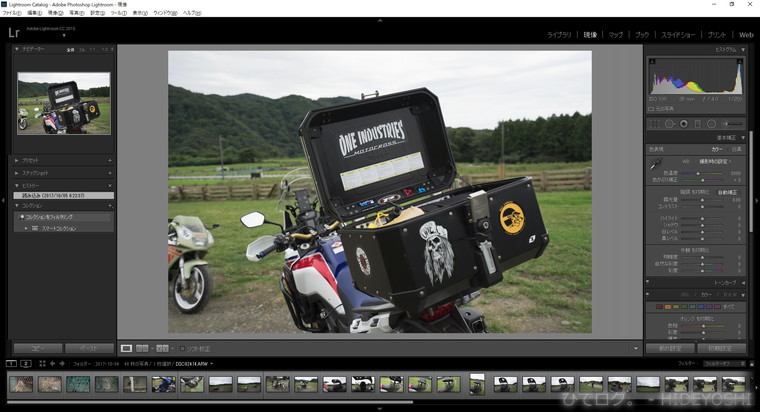Select the Crop Overlay tool

[654, 124]
